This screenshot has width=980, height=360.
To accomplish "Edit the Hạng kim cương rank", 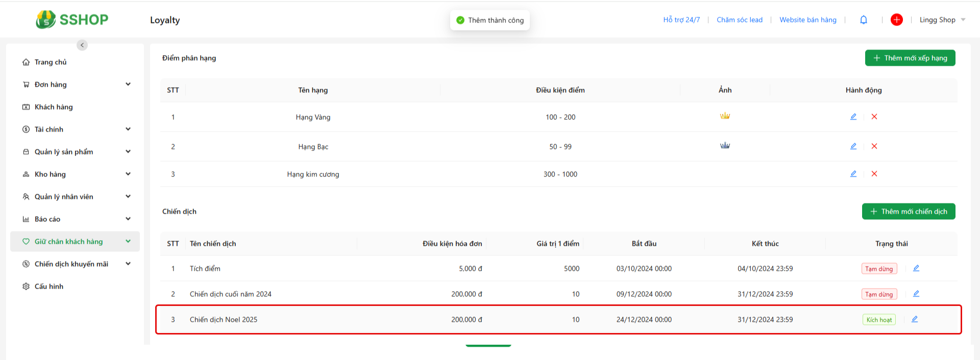I will click(853, 174).
